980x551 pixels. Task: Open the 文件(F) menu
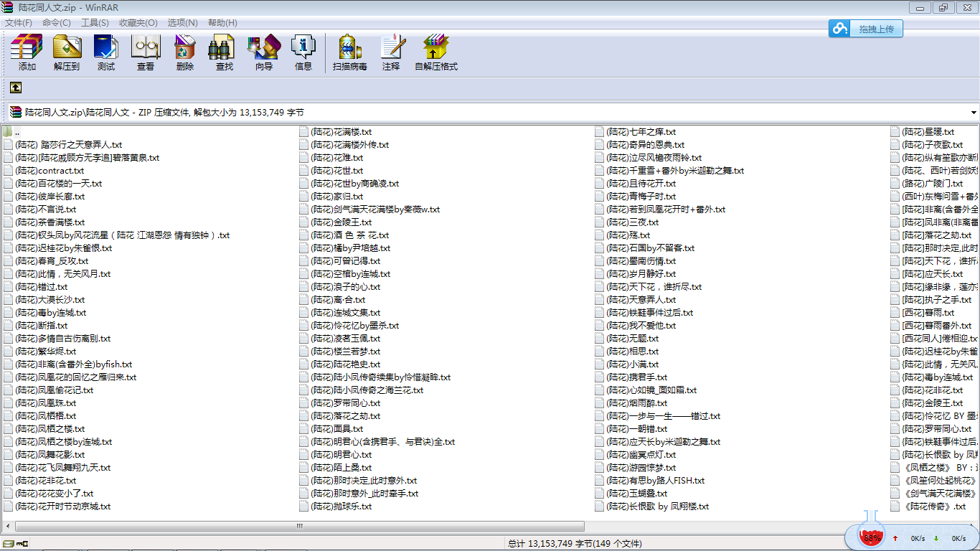[19, 23]
